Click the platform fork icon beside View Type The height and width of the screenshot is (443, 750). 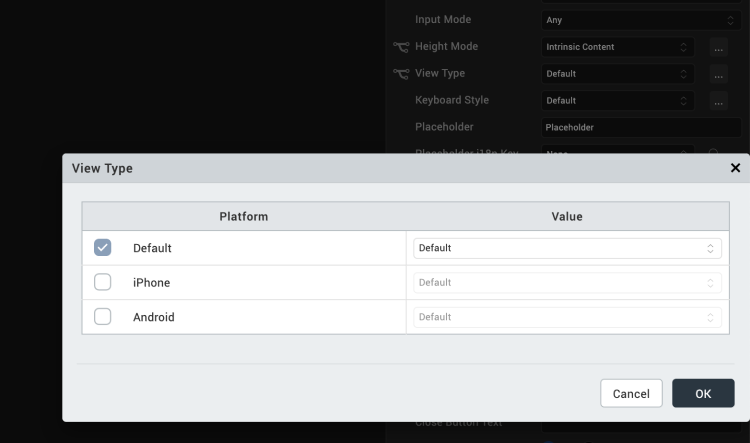(x=401, y=74)
